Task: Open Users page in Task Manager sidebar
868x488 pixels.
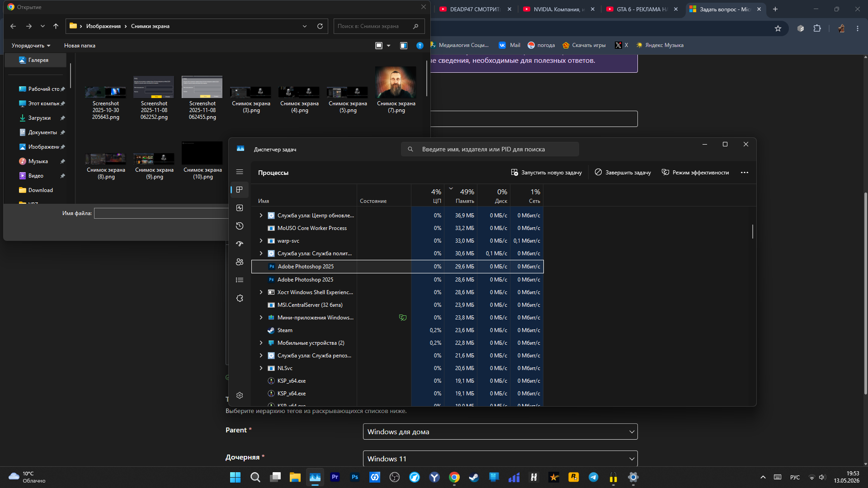Action: (x=240, y=262)
